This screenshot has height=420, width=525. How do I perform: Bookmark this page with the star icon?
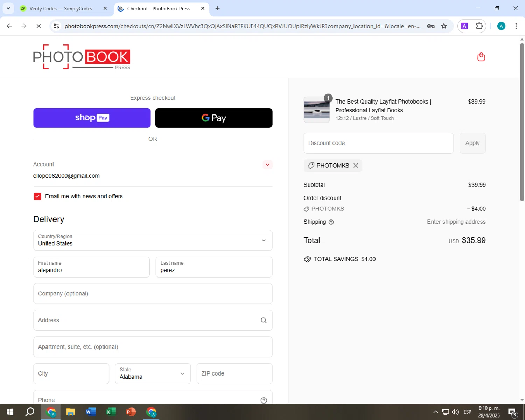[444, 26]
